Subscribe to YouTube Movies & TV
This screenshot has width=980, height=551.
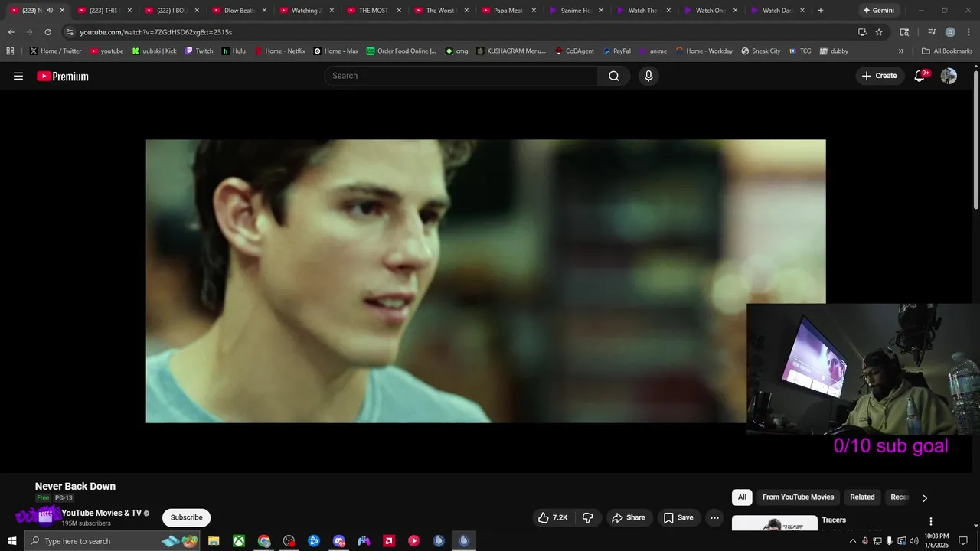[x=187, y=518]
